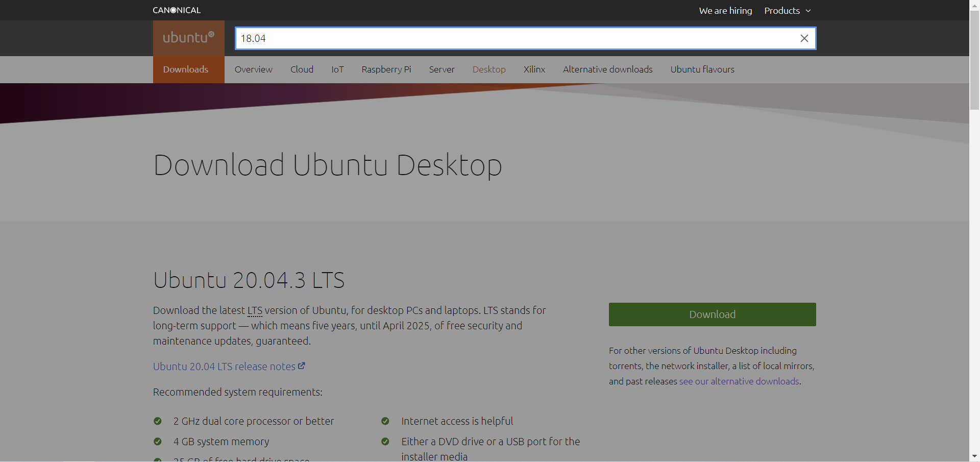Clear the search field with X icon
This screenshot has width=980, height=462.
(804, 38)
